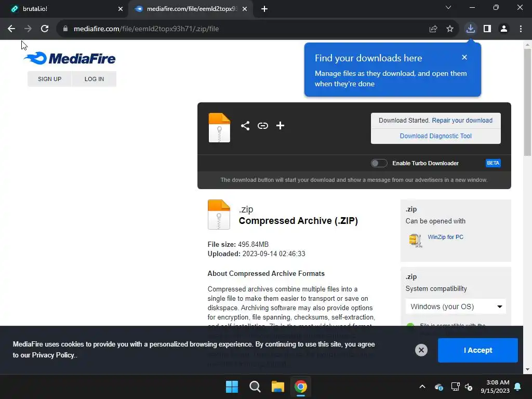This screenshot has height=399, width=532.
Task: Reload the MediaFire page
Action: [x=45, y=29]
